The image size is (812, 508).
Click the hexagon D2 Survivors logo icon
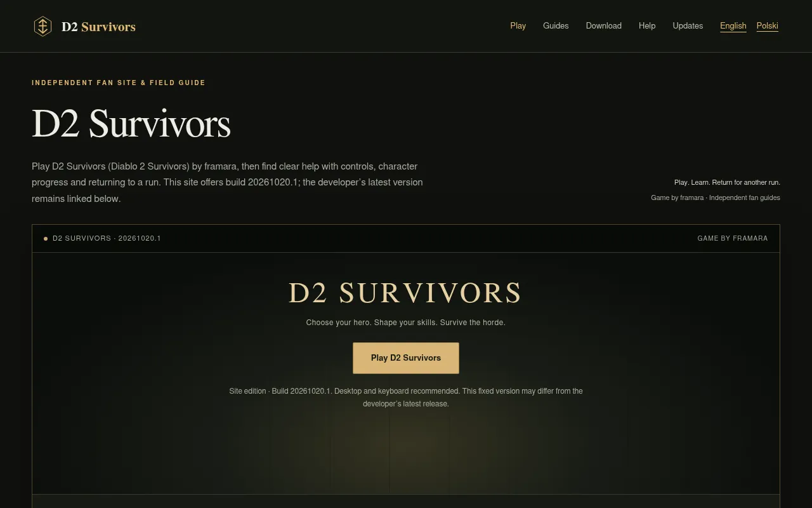click(x=43, y=26)
